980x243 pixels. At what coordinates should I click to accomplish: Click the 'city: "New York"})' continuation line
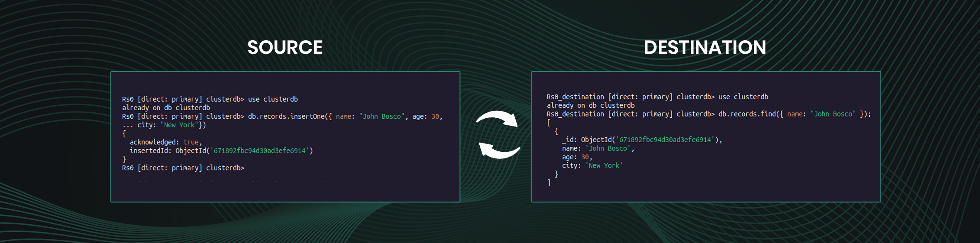[x=164, y=125]
